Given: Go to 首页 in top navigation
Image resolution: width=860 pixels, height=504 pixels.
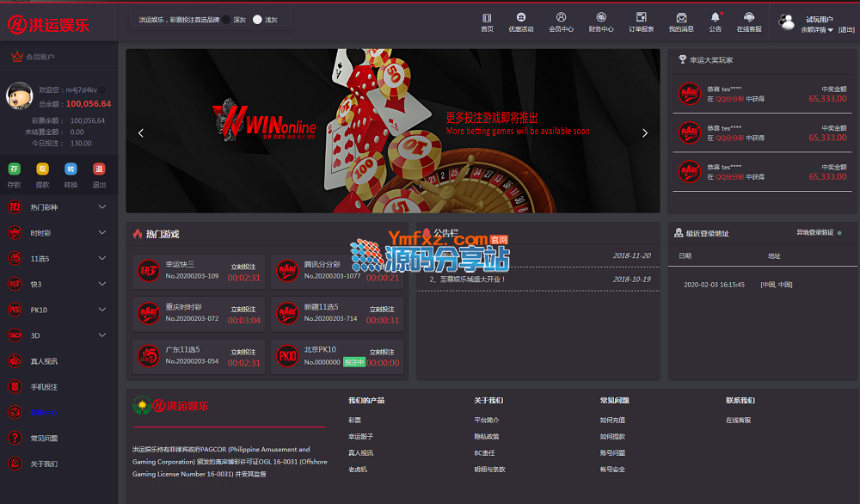Looking at the screenshot, I should click(x=487, y=17).
